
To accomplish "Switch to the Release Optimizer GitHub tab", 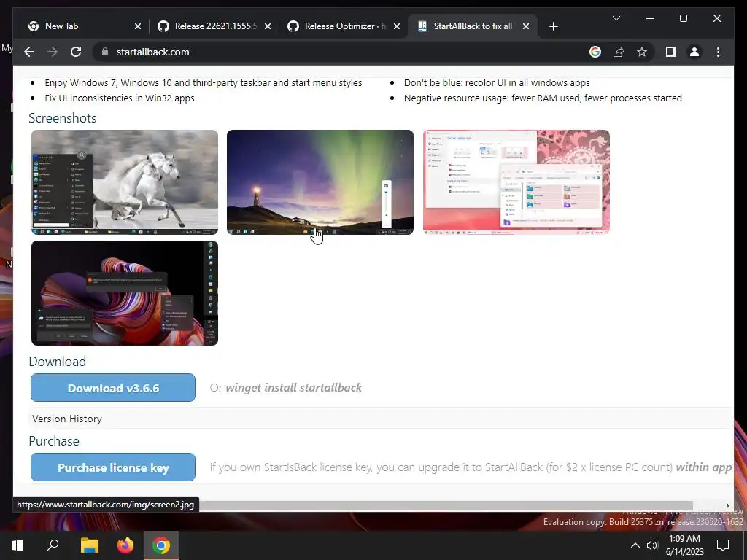I will pyautogui.click(x=345, y=26).
